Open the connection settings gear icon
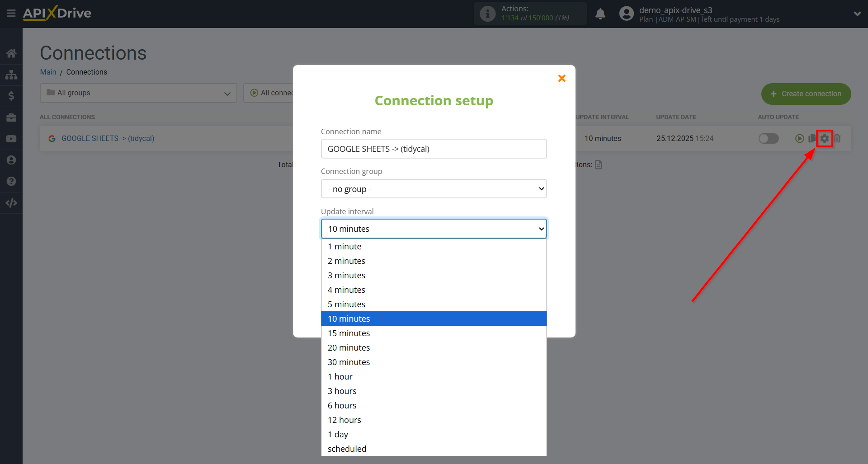Viewport: 868px width, 464px height. click(x=825, y=138)
